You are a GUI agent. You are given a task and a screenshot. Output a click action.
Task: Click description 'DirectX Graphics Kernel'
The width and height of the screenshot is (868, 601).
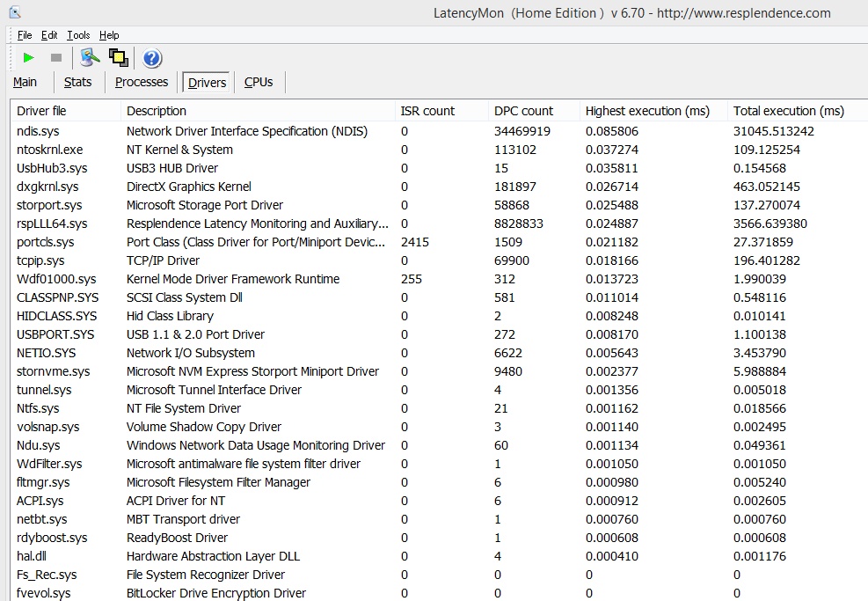tap(189, 187)
